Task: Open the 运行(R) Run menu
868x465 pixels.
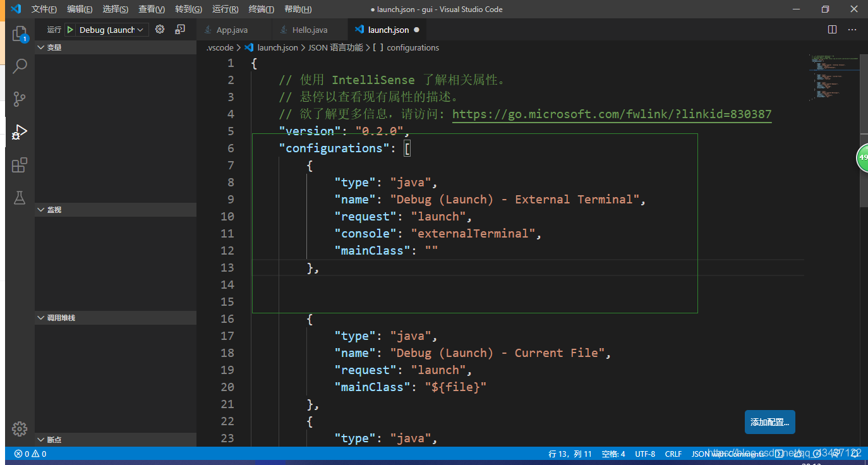Action: tap(226, 9)
